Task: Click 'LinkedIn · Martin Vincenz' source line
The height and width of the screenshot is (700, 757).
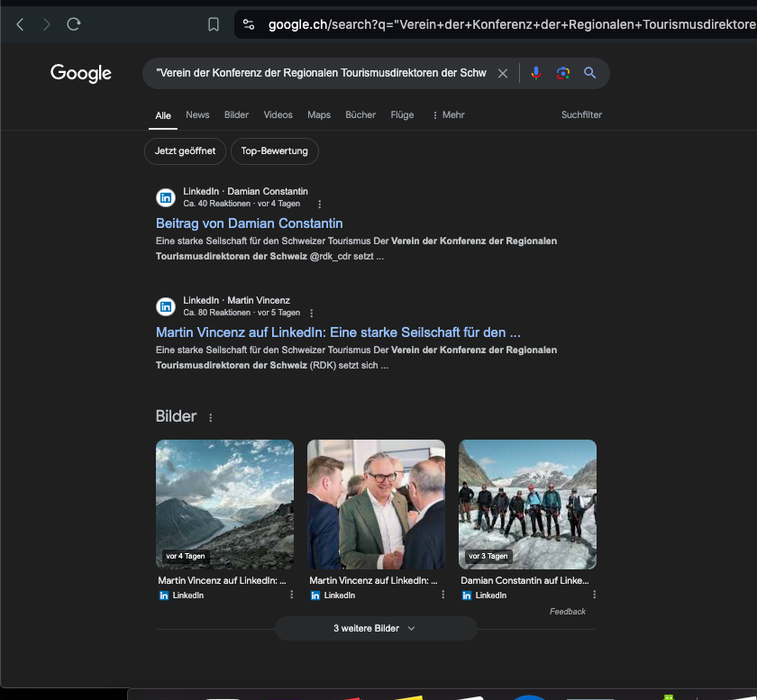Action: (236, 300)
